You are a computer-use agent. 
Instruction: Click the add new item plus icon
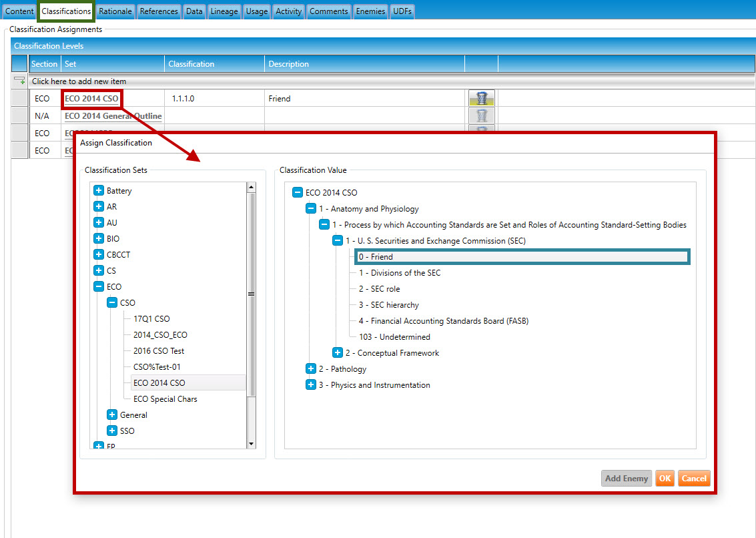(x=20, y=81)
